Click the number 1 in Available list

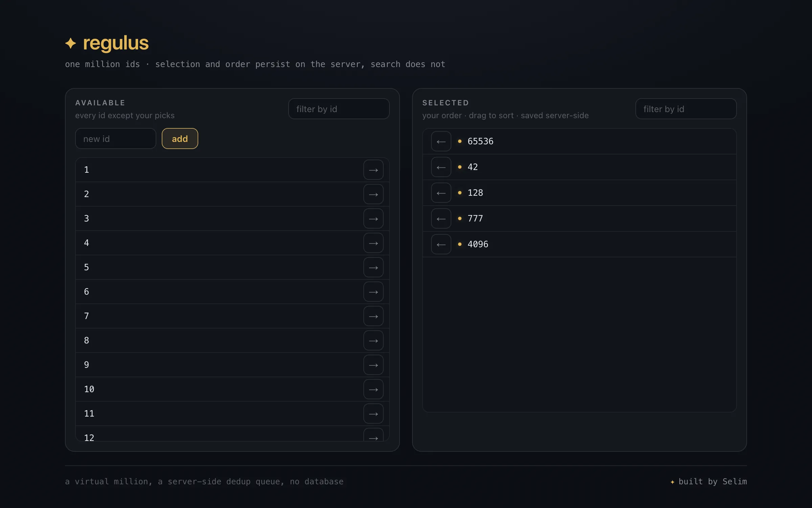coord(87,170)
